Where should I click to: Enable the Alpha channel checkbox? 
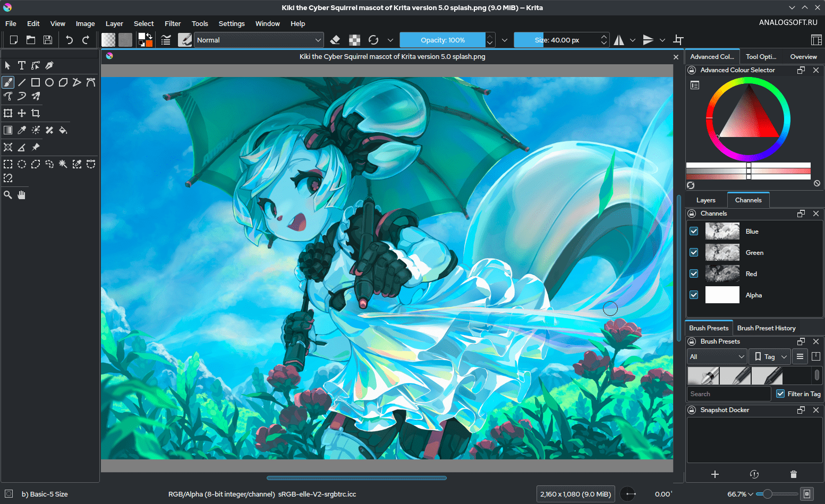click(x=693, y=295)
